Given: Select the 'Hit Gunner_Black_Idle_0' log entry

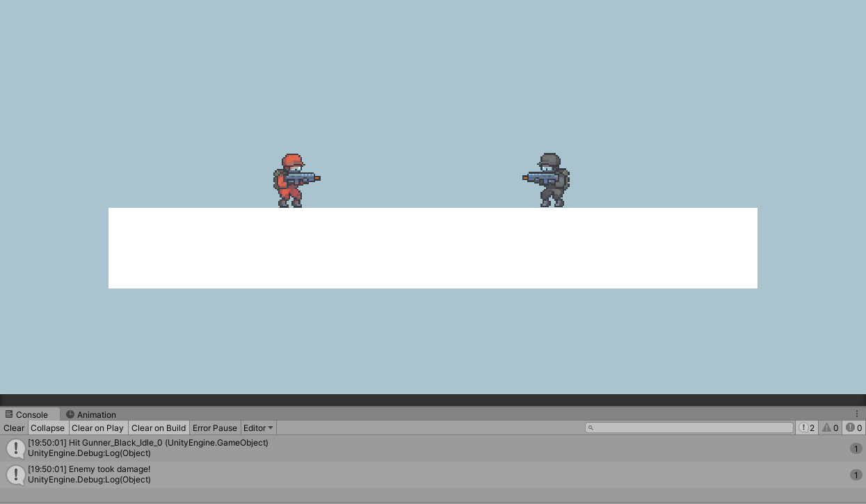Looking at the screenshot, I should [433, 448].
